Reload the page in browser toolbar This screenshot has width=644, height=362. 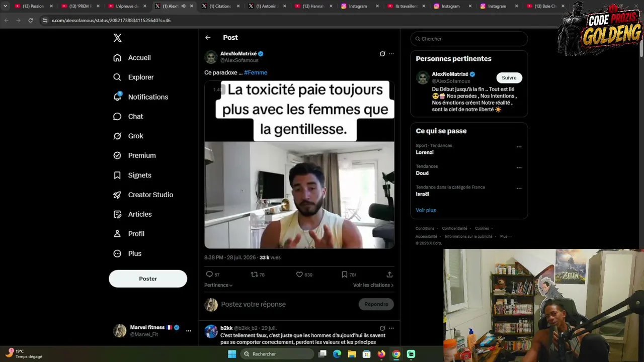pyautogui.click(x=31, y=21)
